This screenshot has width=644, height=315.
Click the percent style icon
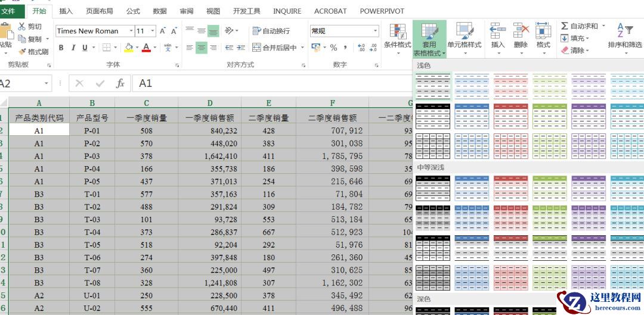[333, 48]
